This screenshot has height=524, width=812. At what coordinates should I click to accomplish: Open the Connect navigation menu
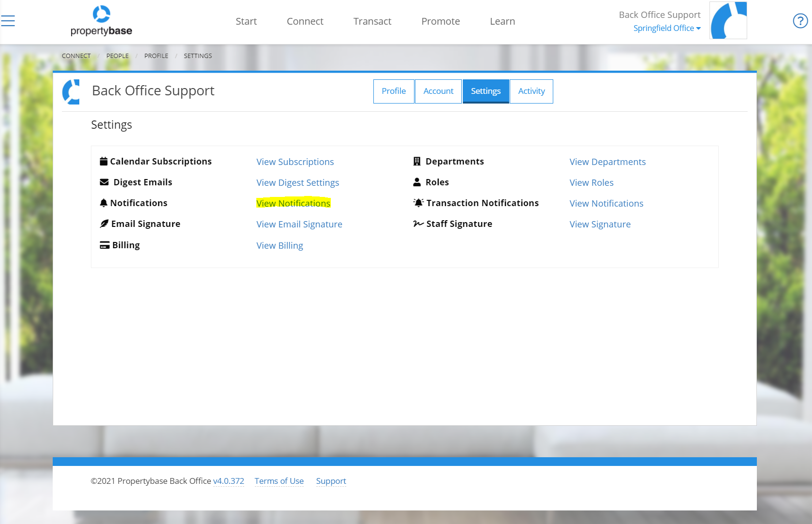tap(305, 21)
